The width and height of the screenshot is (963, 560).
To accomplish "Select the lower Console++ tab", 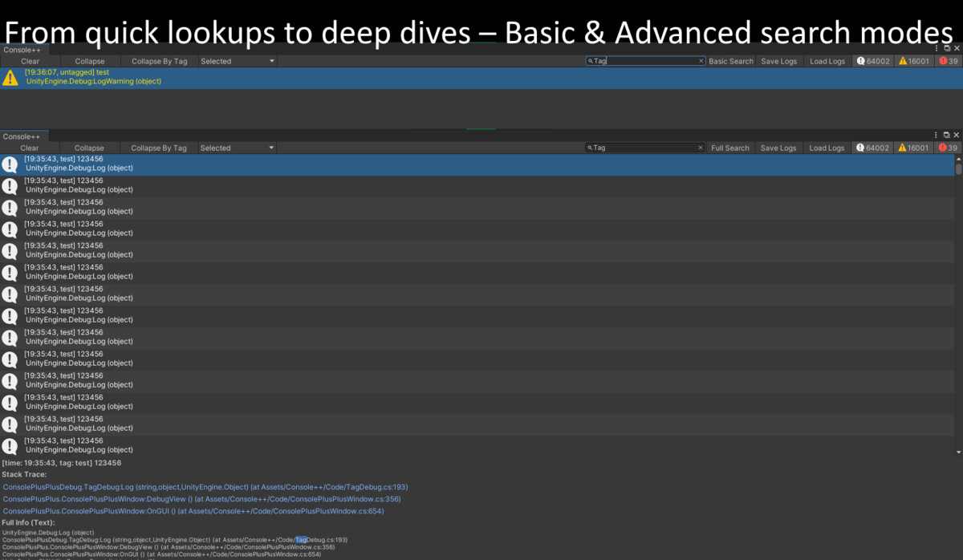I will pyautogui.click(x=22, y=136).
